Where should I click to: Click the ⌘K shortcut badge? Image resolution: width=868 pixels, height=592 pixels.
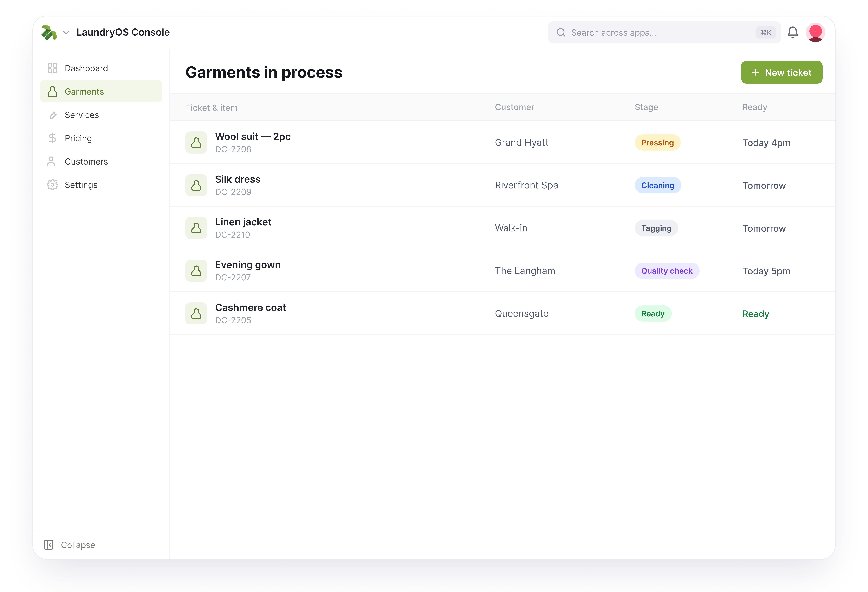point(766,33)
